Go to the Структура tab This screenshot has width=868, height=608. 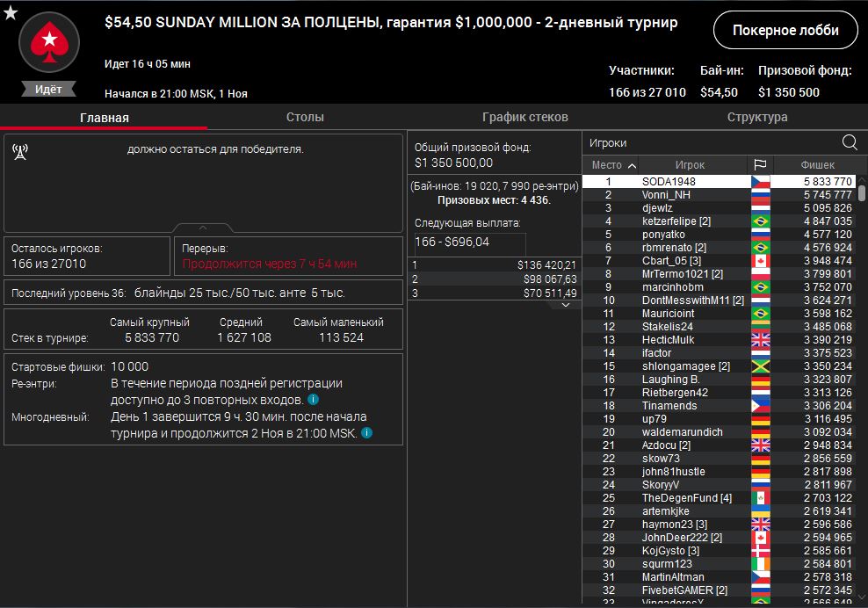[756, 117]
